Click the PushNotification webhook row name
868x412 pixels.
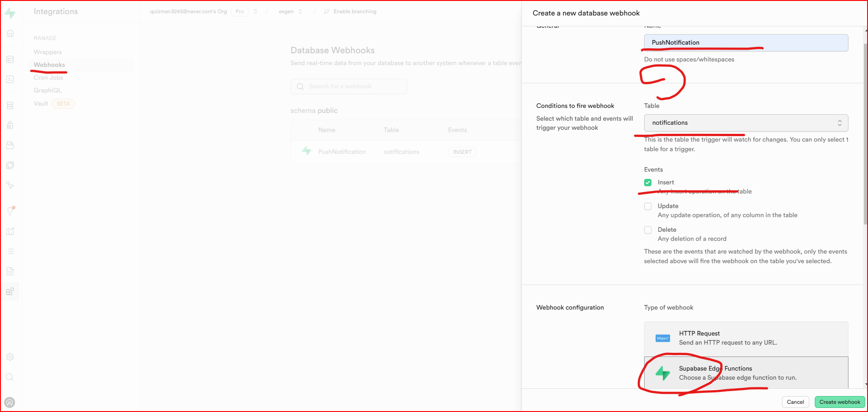point(342,152)
